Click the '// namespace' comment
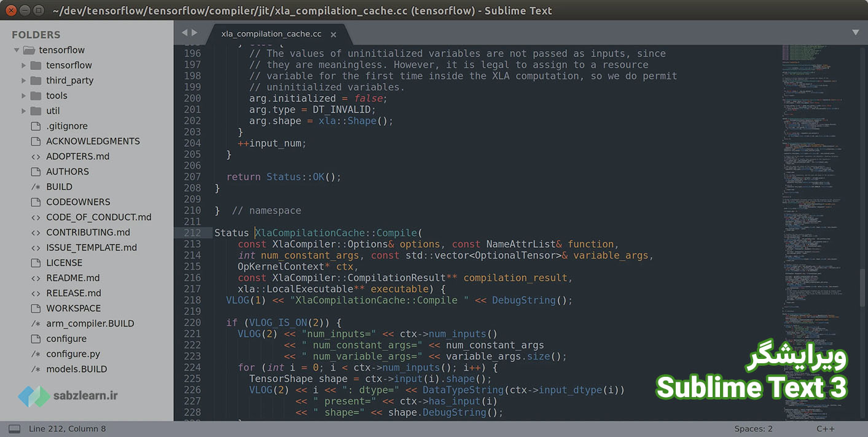 click(267, 211)
